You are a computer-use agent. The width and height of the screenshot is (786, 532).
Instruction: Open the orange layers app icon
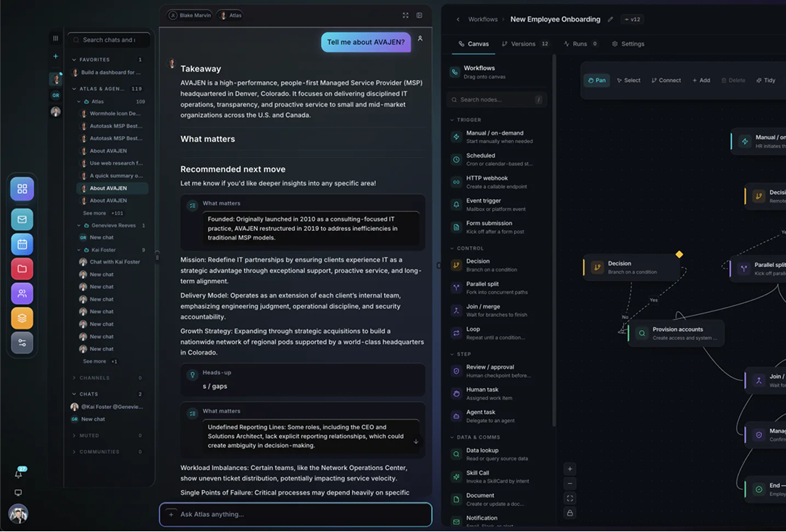click(22, 318)
